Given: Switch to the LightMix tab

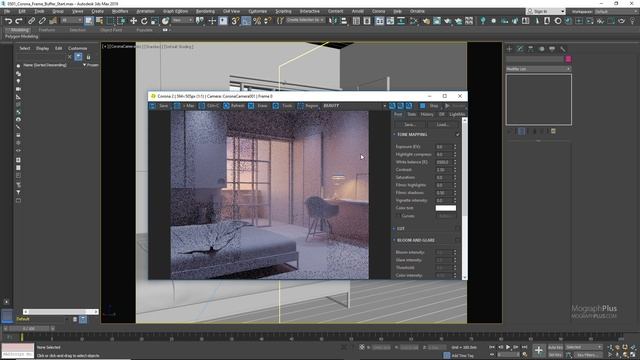Looking at the screenshot, I should click(457, 115).
